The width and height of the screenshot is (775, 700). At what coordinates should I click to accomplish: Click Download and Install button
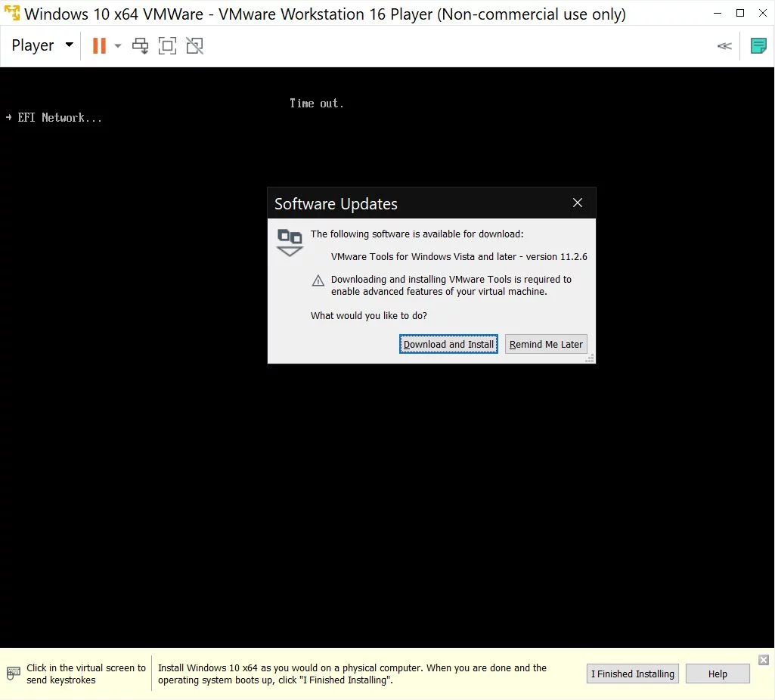click(448, 344)
